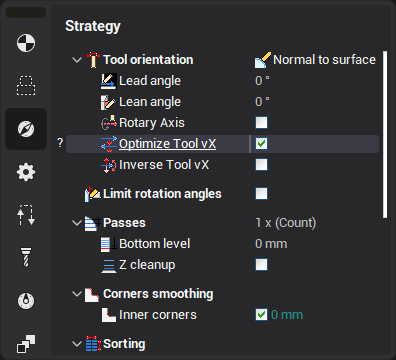This screenshot has height=360, width=396.
Task: Open the transformation squares sidebar icon
Action: [x=26, y=344]
